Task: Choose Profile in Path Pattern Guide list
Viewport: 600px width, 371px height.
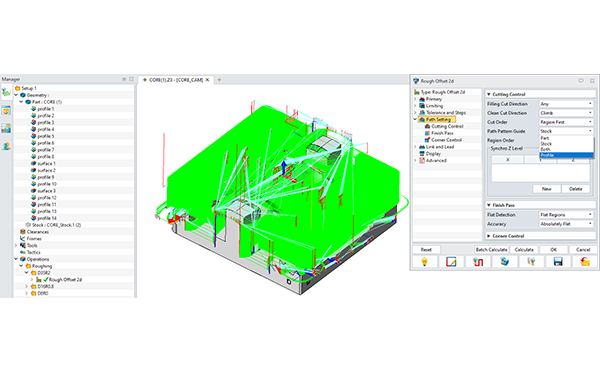Action: 566,155
